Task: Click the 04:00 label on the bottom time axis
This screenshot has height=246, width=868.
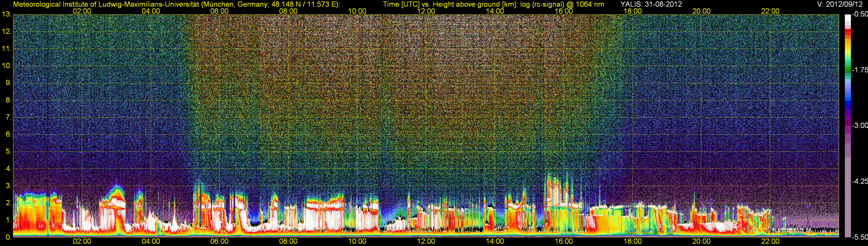Action: (151, 241)
